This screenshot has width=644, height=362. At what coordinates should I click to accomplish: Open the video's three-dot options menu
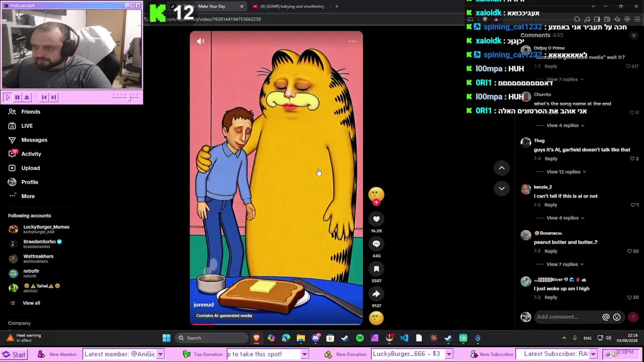point(352,41)
